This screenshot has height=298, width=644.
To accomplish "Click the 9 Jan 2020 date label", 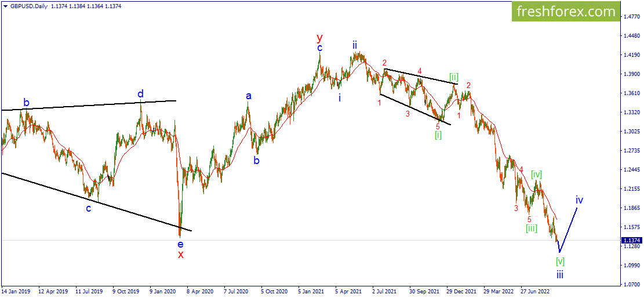I will (164, 292).
